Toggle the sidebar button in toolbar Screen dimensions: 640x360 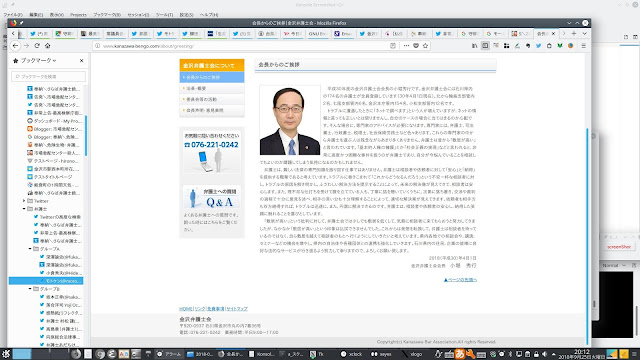coord(485,46)
